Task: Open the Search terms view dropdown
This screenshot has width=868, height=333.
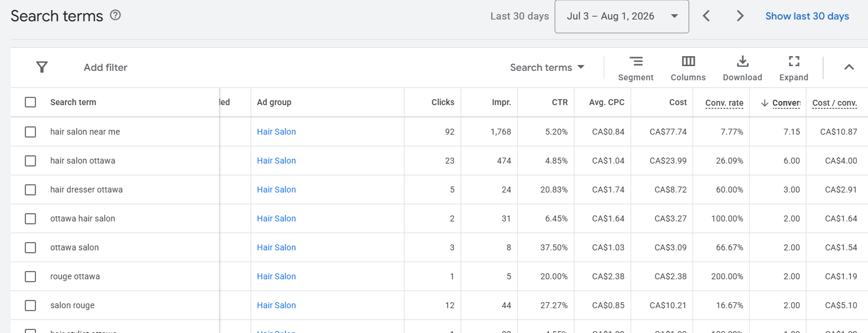Action: click(547, 67)
